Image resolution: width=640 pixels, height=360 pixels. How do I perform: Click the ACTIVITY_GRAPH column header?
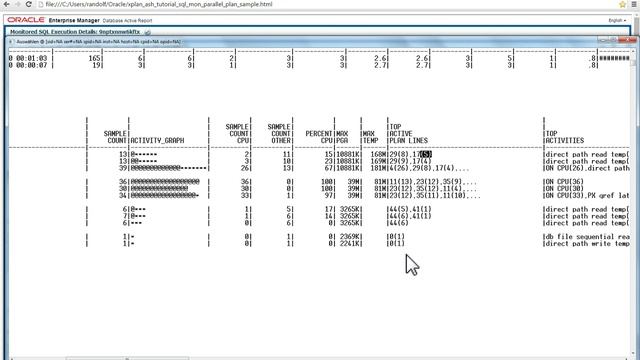point(157,140)
